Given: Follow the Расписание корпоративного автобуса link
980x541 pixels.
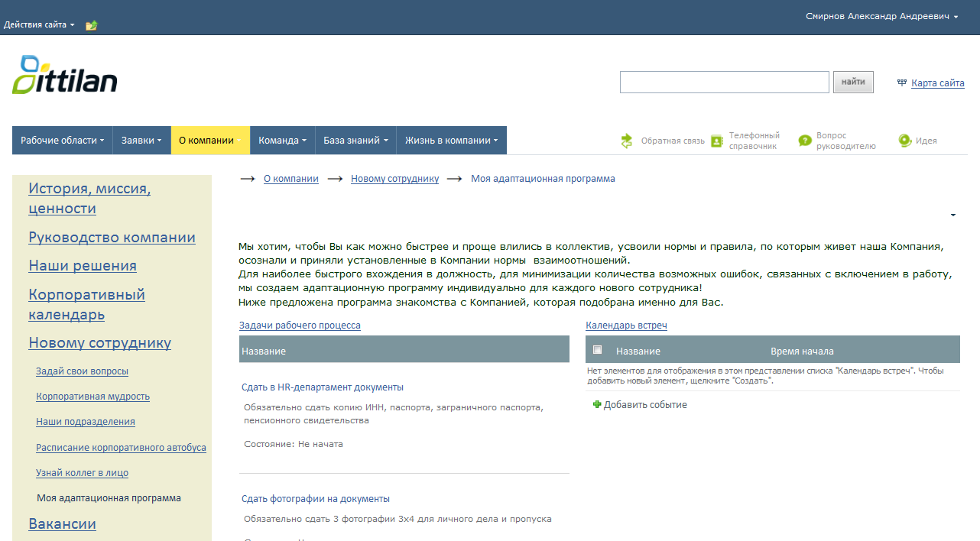Looking at the screenshot, I should coord(121,447).
